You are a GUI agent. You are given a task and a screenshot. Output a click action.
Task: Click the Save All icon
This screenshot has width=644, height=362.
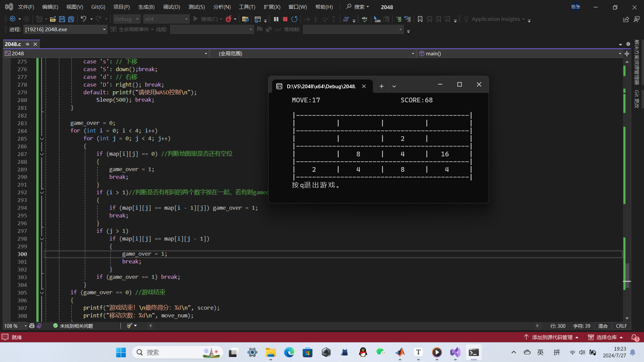[71, 19]
